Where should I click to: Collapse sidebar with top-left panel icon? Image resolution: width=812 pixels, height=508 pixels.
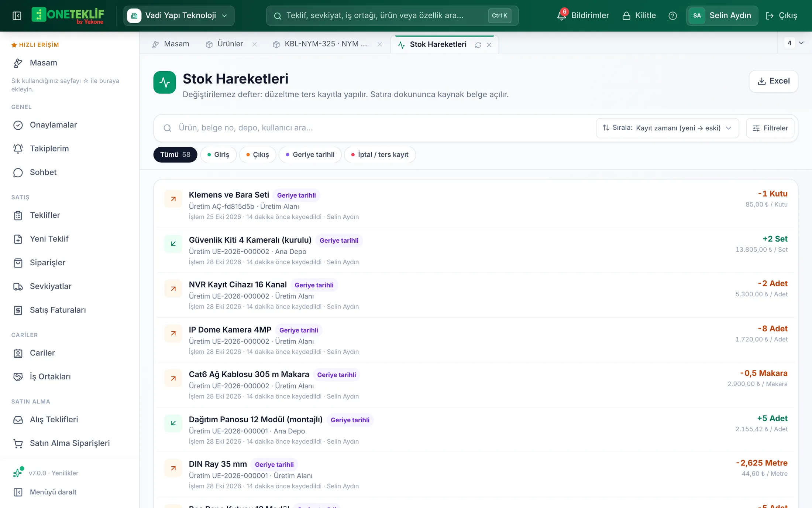coord(17,16)
